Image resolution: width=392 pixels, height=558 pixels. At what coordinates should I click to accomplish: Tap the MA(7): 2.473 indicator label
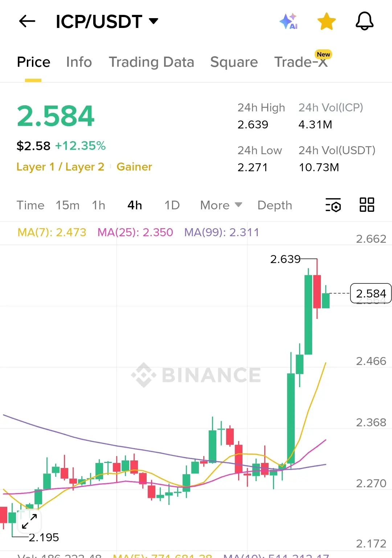coord(52,232)
